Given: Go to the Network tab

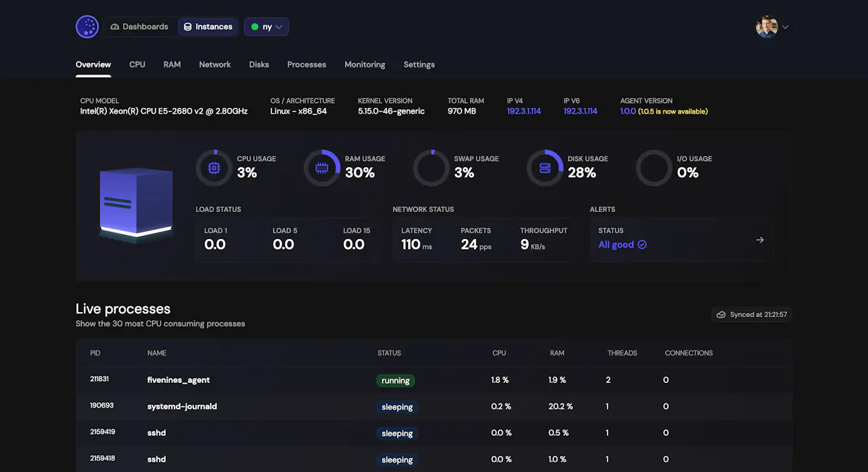Looking at the screenshot, I should point(215,64).
